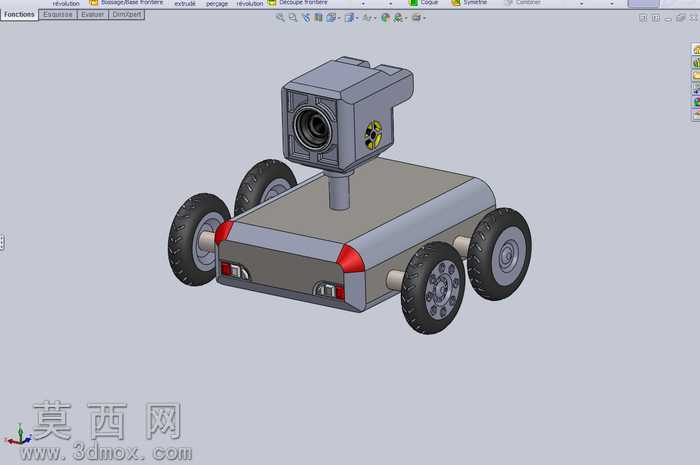Expand Display Style dropdown arrow
The height and width of the screenshot is (465, 700).
click(x=357, y=18)
